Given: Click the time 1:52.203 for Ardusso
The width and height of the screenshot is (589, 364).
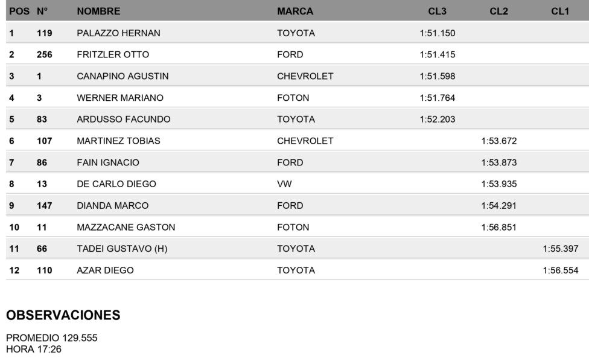Looking at the screenshot, I should tap(438, 120).
